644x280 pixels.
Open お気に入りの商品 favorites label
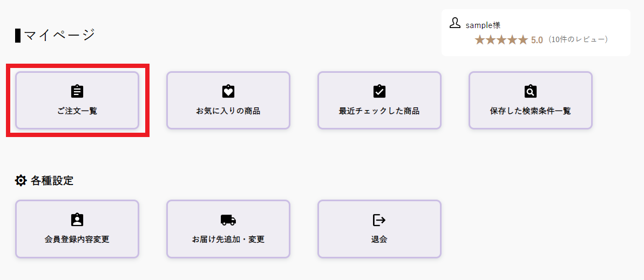(x=228, y=111)
